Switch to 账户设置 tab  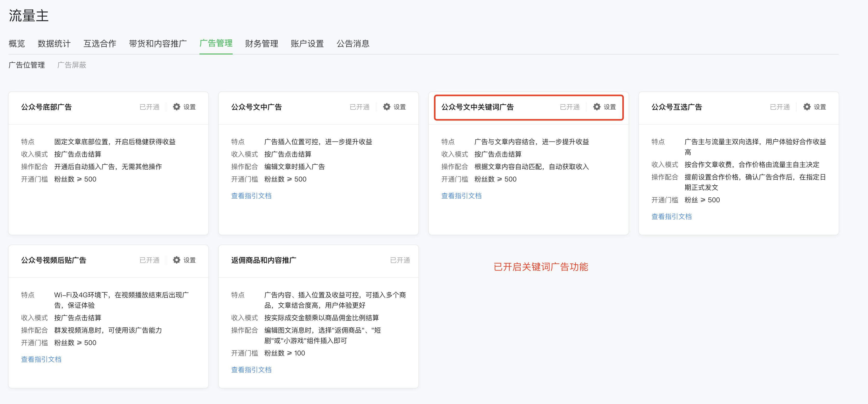(307, 44)
